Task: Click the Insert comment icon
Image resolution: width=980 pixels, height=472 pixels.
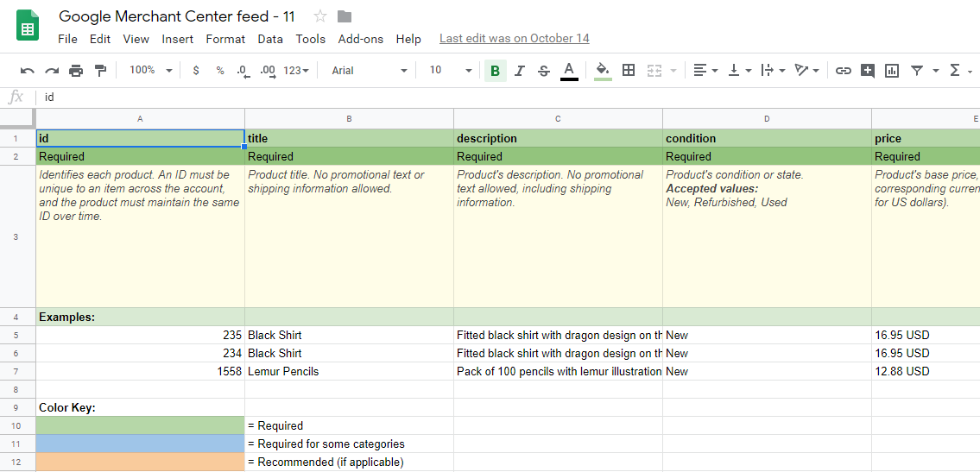Action: tap(868, 71)
